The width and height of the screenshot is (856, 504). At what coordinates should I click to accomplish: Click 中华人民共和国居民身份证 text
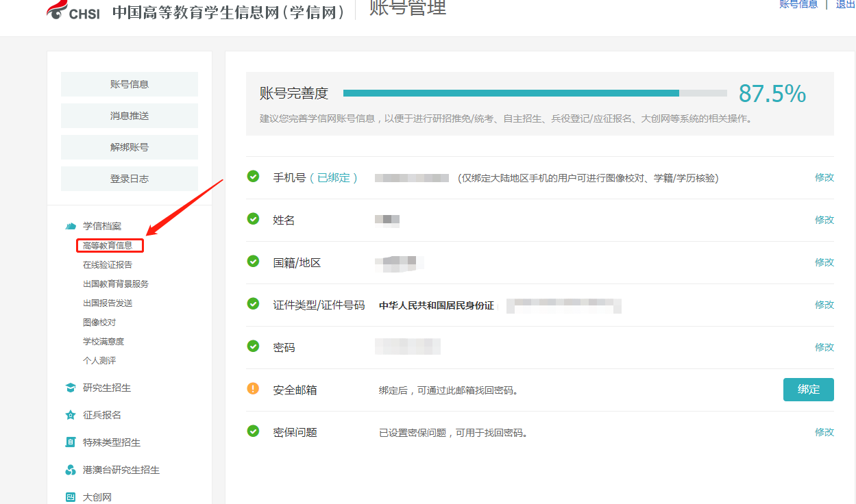click(x=437, y=305)
